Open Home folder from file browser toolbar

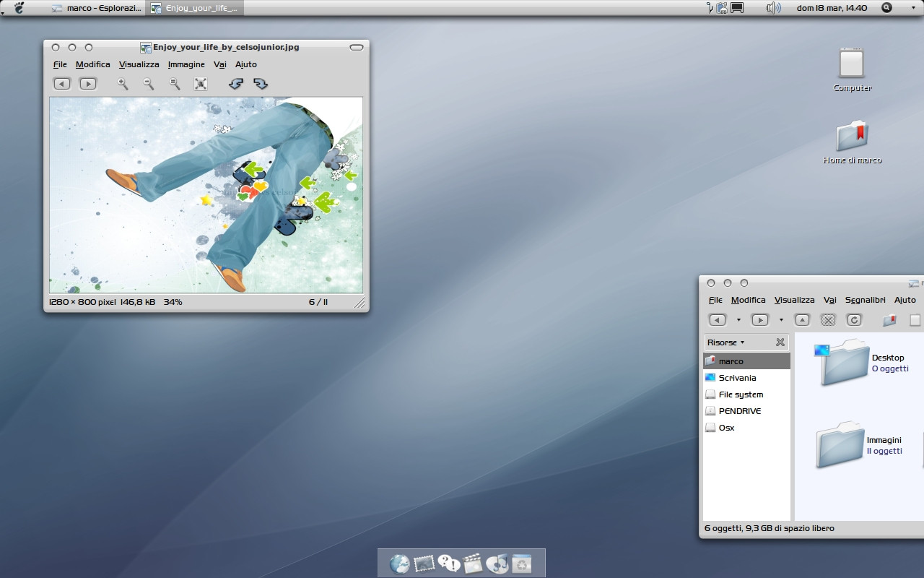889,319
